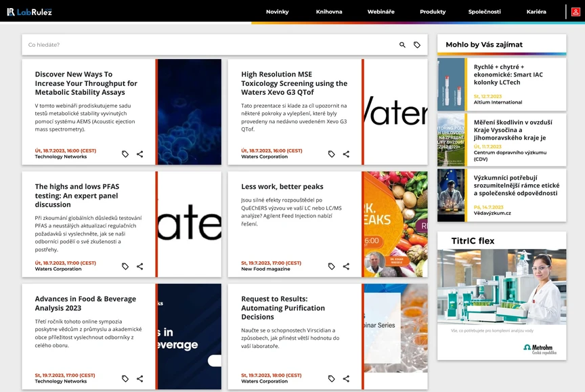
Task: Open the Kariéra menu
Action: point(536,12)
